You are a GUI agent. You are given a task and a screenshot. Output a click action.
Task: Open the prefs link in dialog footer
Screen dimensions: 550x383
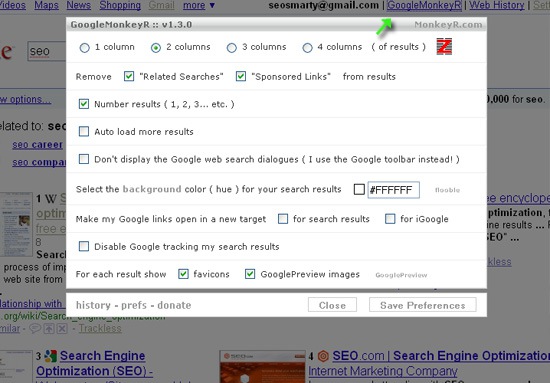[x=134, y=305]
